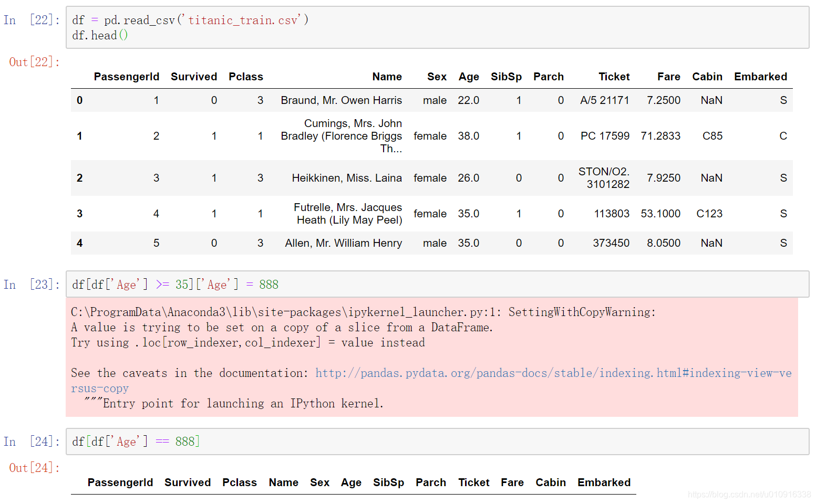Click embarked value 'C' in Cumings row
Image resolution: width=816 pixels, height=504 pixels.
tap(783, 136)
